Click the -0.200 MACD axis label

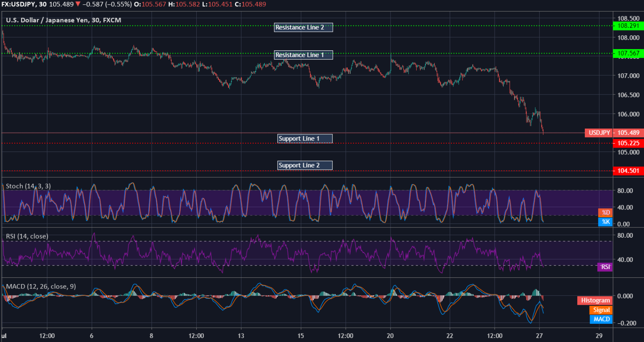[x=627, y=323]
